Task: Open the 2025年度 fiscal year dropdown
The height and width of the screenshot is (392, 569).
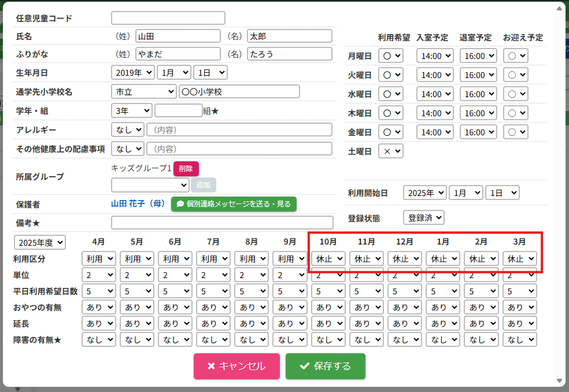Action: coord(40,242)
